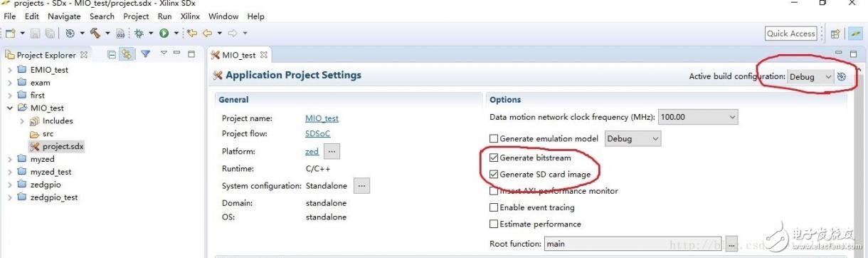Click Collapse All icon in Project Explorer
Viewport: 868px width, 258px height.
(112, 54)
